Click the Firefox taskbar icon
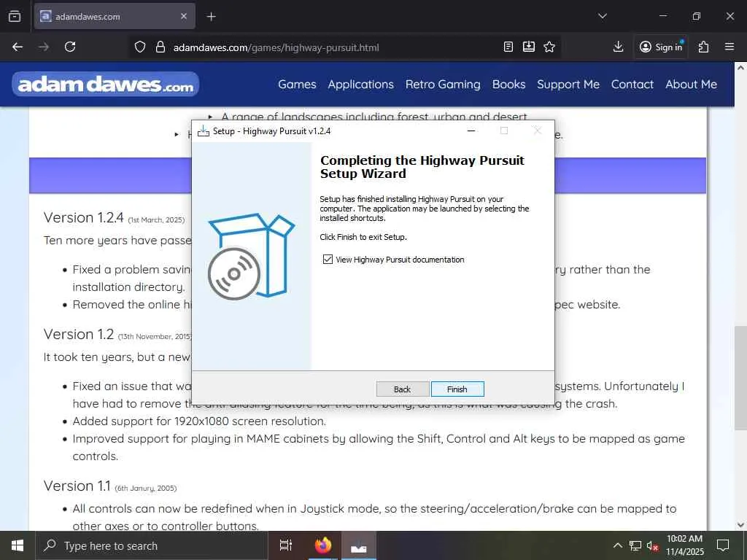 [323, 545]
